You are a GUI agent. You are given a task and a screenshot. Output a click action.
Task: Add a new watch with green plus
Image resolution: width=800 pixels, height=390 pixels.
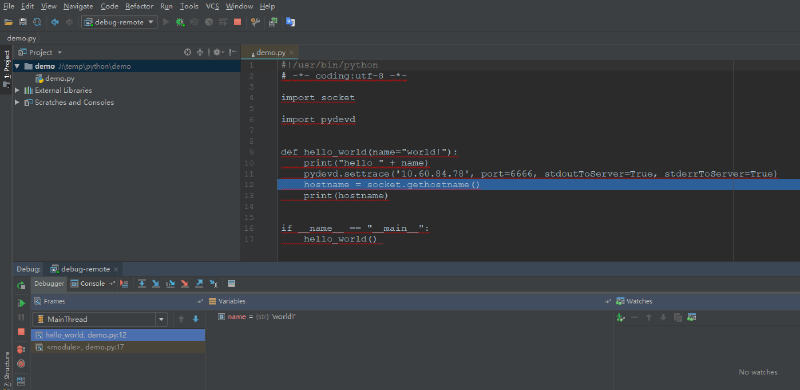pos(620,318)
